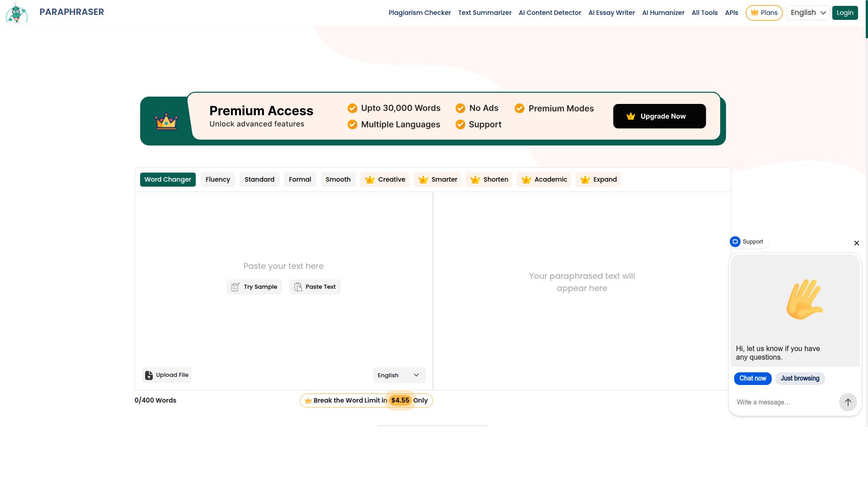This screenshot has width=868, height=488.
Task: Choose Just browsing in chat
Action: pos(800,379)
